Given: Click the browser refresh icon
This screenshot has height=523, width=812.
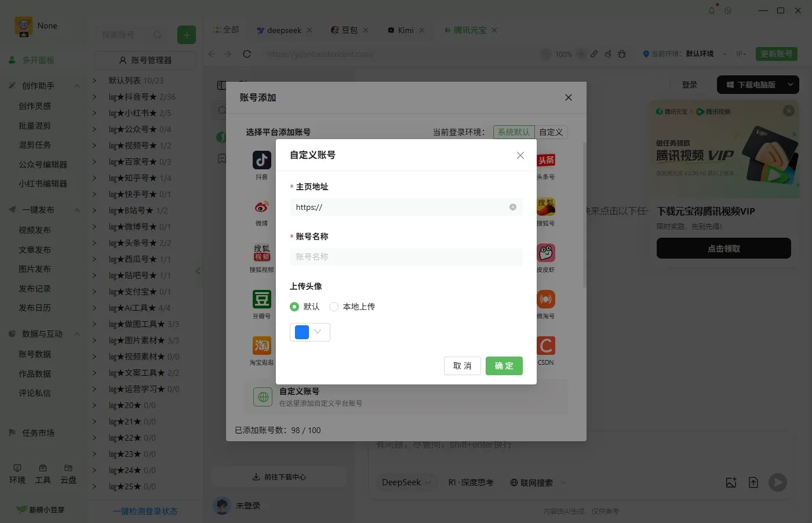Looking at the screenshot, I should 246,53.
